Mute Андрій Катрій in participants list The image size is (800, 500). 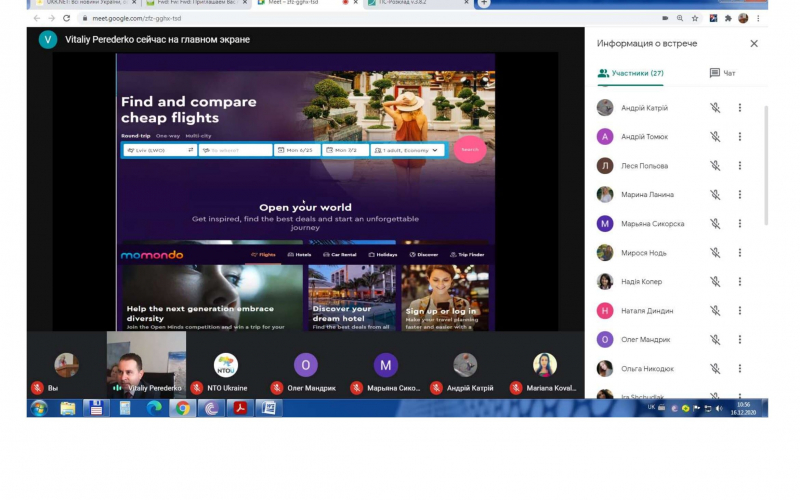click(x=715, y=108)
